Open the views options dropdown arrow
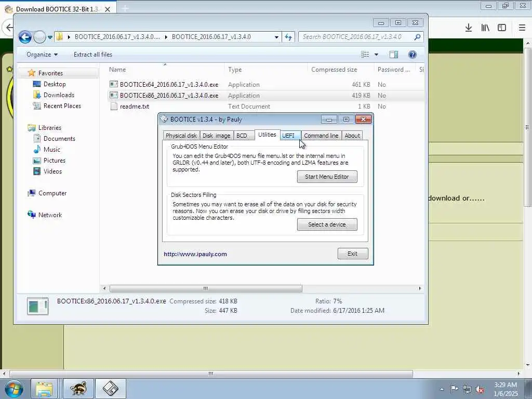The image size is (532, 399). click(x=376, y=54)
